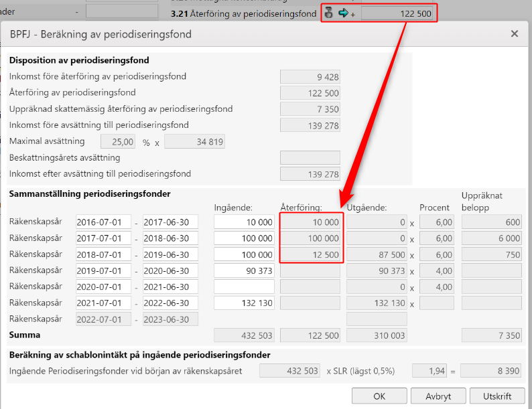Click start date 2017-07-01 field
The width and height of the screenshot is (532, 409).
[x=103, y=238]
